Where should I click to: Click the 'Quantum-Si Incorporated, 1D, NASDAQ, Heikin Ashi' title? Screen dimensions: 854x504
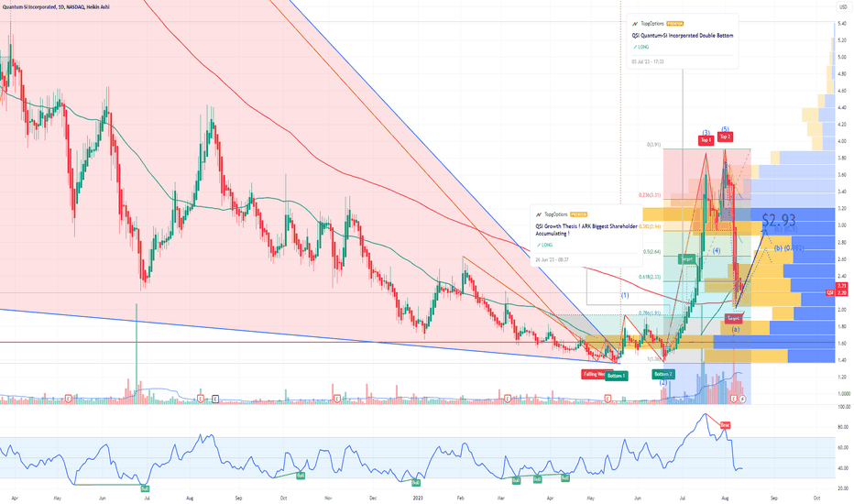[56, 7]
